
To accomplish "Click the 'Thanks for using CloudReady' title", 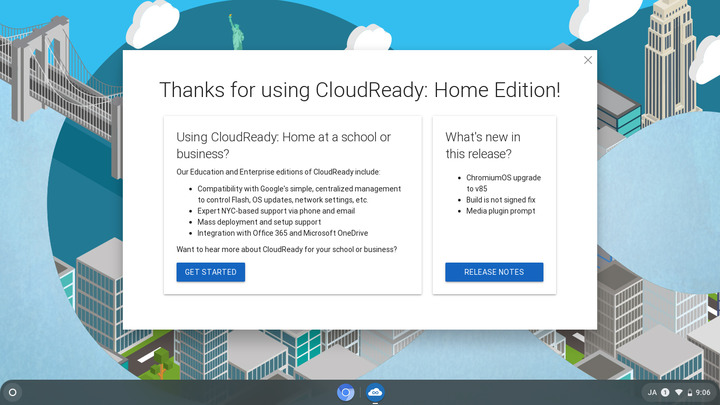I will pos(360,90).
